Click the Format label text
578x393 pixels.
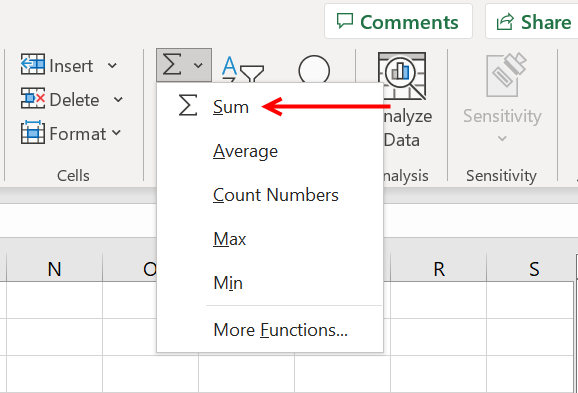pos(78,134)
